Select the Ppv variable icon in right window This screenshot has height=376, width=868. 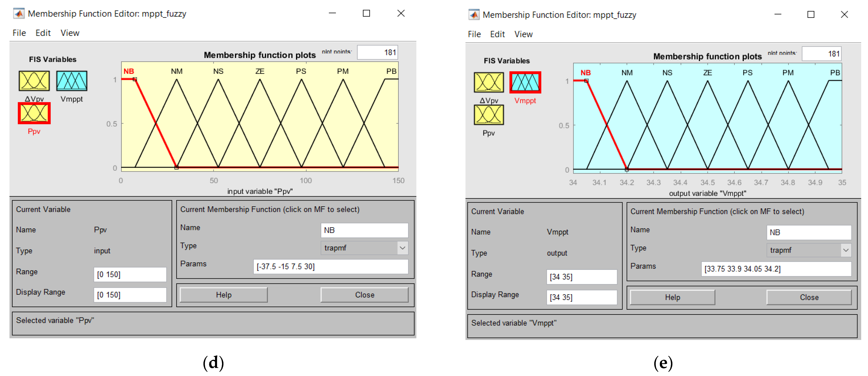coord(489,115)
